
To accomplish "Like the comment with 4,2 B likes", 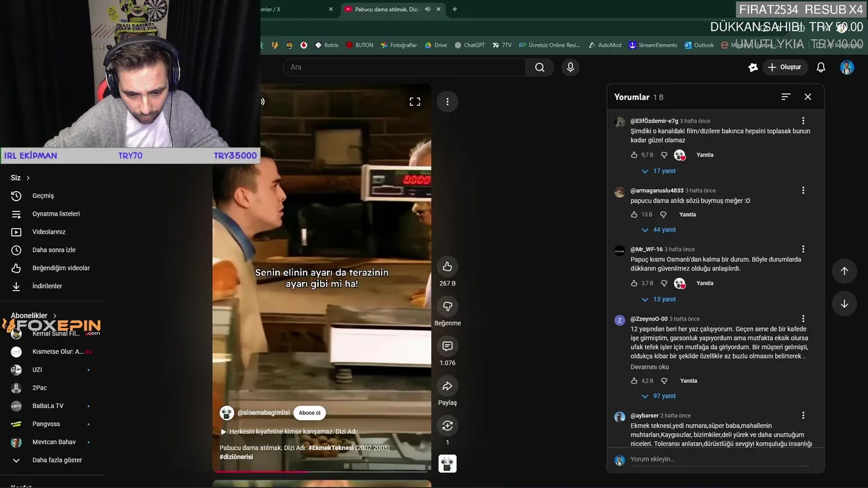I will tap(634, 381).
